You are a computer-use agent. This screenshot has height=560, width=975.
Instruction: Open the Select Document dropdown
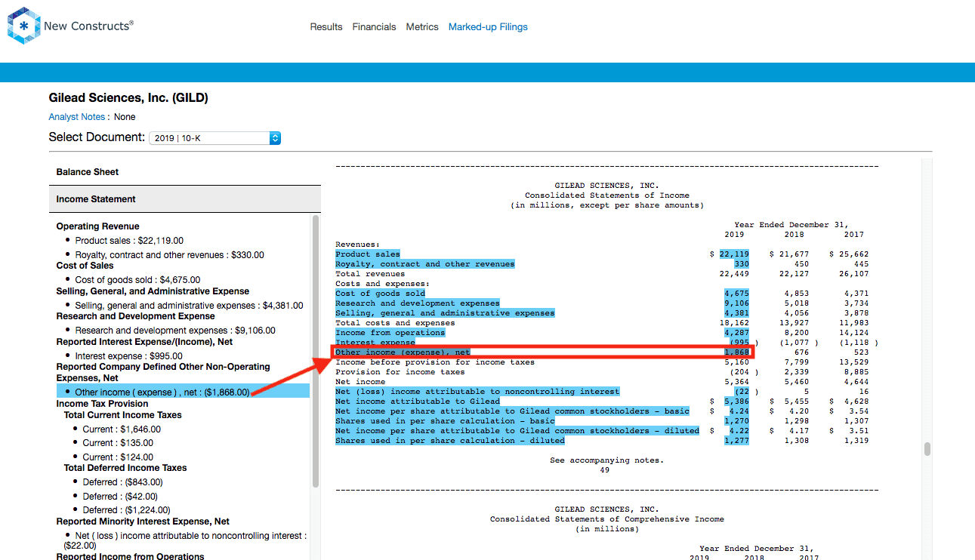(x=215, y=138)
